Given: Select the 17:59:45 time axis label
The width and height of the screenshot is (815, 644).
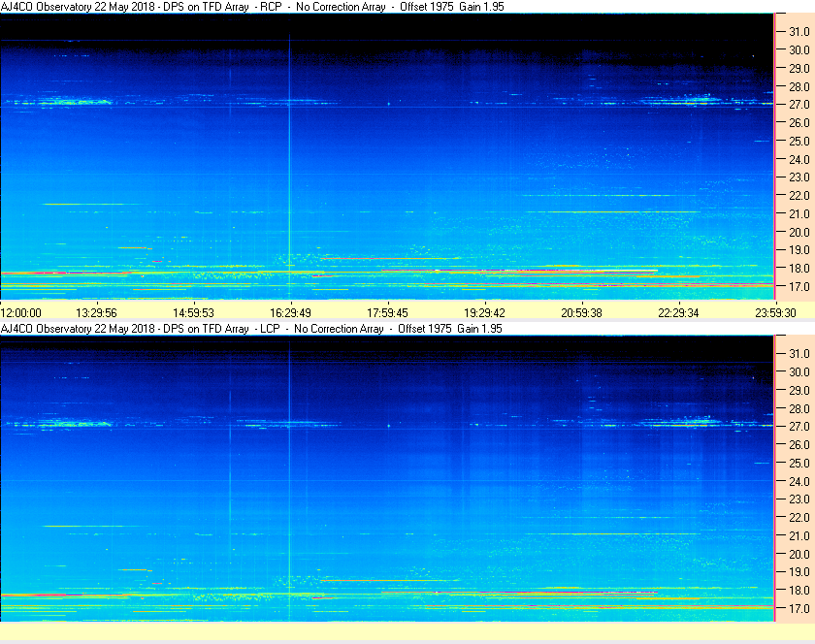Looking at the screenshot, I should 388,313.
